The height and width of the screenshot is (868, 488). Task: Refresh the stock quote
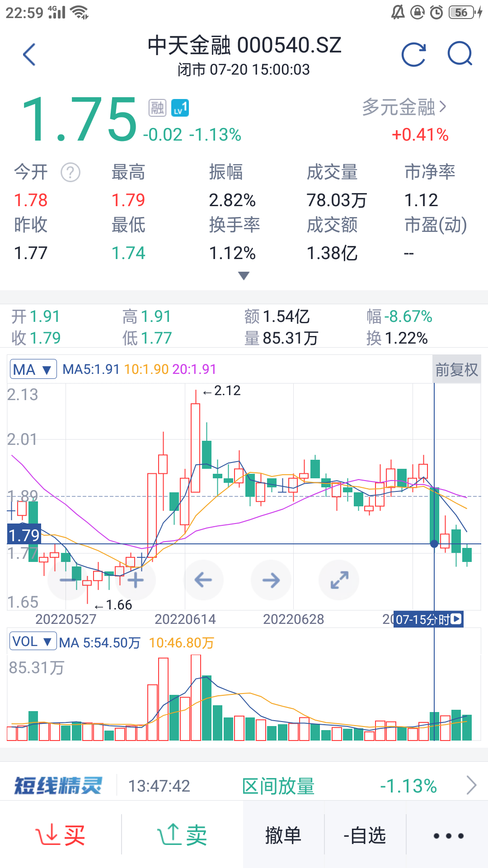[x=414, y=55]
